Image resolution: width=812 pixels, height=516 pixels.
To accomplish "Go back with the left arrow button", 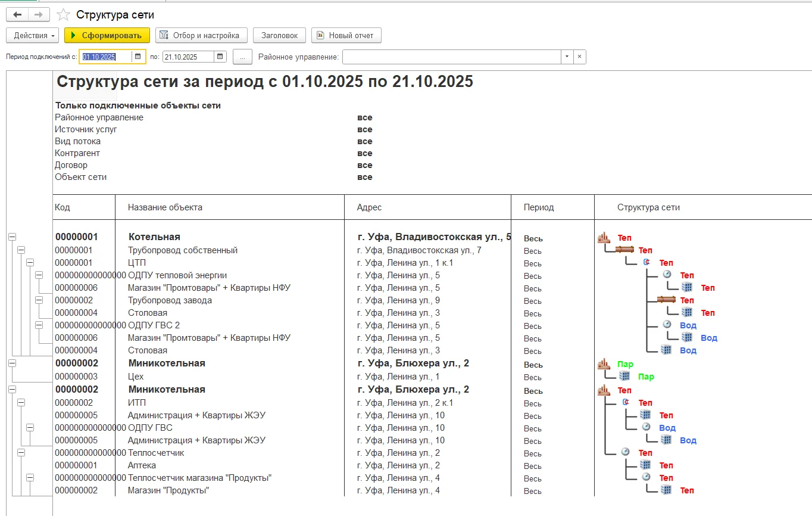I will [x=17, y=14].
